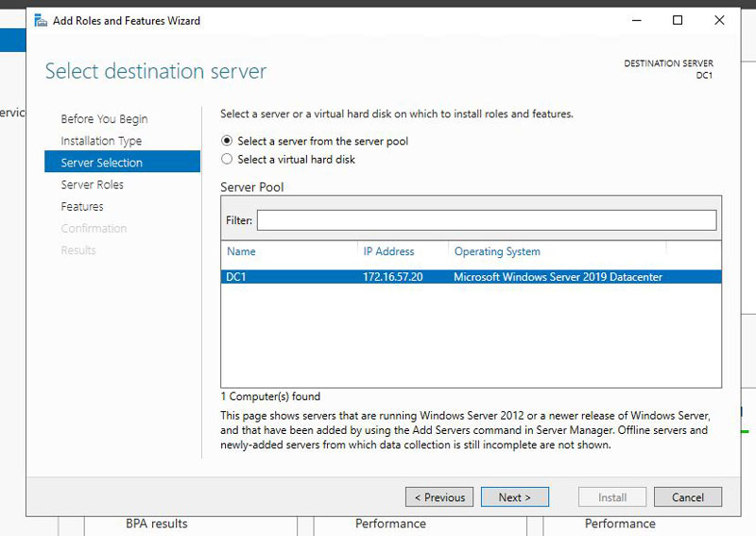
Task: Minimize the wizard window
Action: [x=636, y=20]
